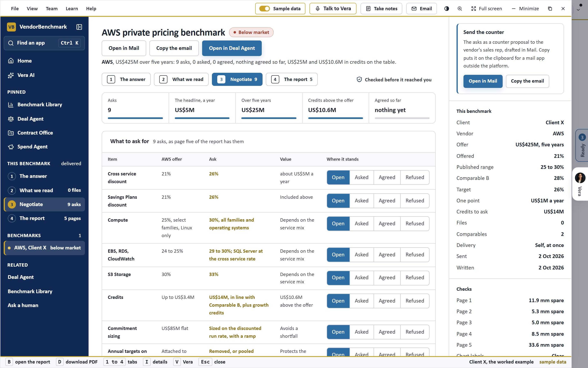
Task: Mark Cross service discount as Asked
Action: click(361, 177)
